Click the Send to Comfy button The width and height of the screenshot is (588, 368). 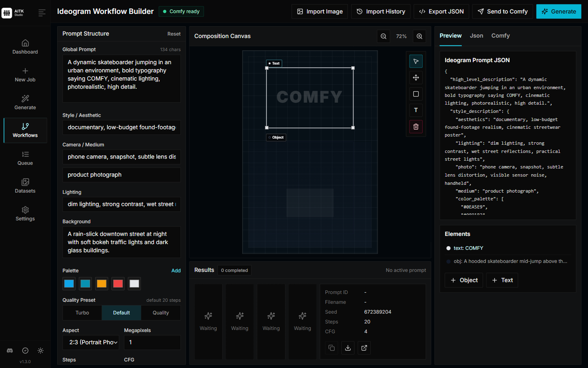coord(503,11)
